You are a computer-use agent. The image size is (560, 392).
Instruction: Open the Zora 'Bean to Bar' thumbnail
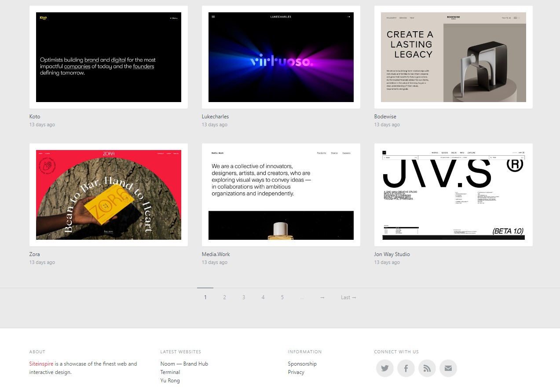point(108,194)
